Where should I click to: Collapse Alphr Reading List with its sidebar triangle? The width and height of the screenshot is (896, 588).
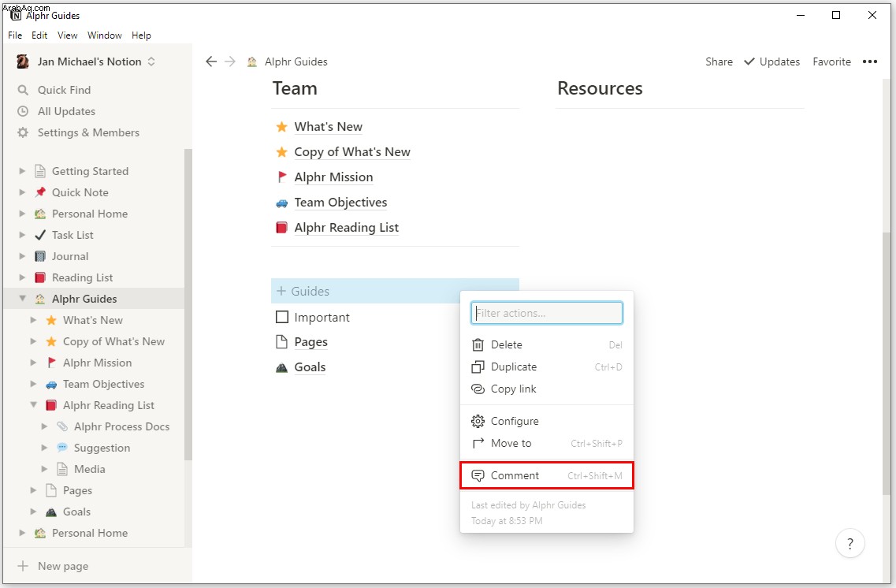coord(33,405)
